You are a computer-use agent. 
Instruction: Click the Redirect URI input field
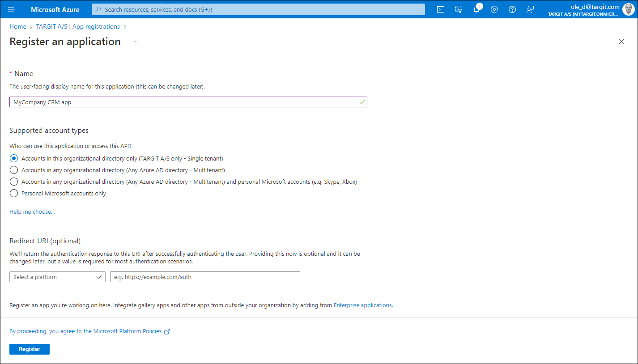coord(205,277)
